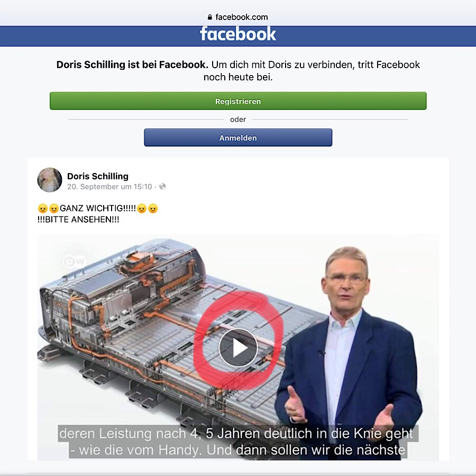Image resolution: width=476 pixels, height=476 pixels.
Task: Click the DW logo watermark in the video
Action: pos(75,261)
